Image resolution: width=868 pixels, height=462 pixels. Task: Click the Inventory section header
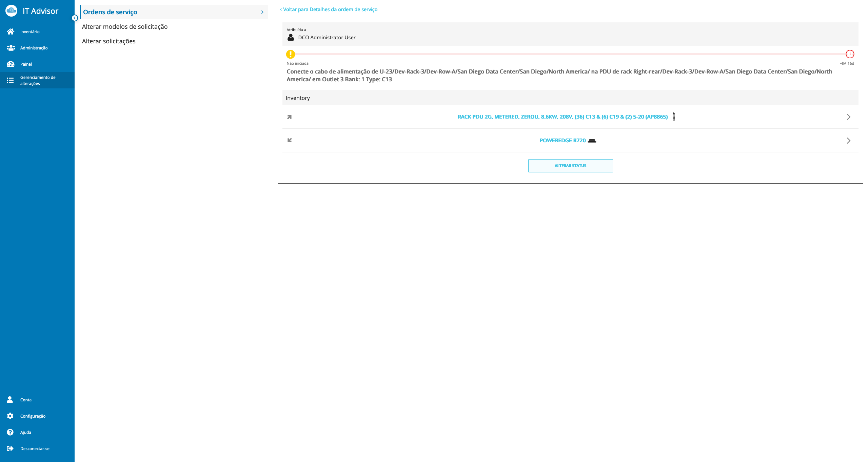(570, 98)
